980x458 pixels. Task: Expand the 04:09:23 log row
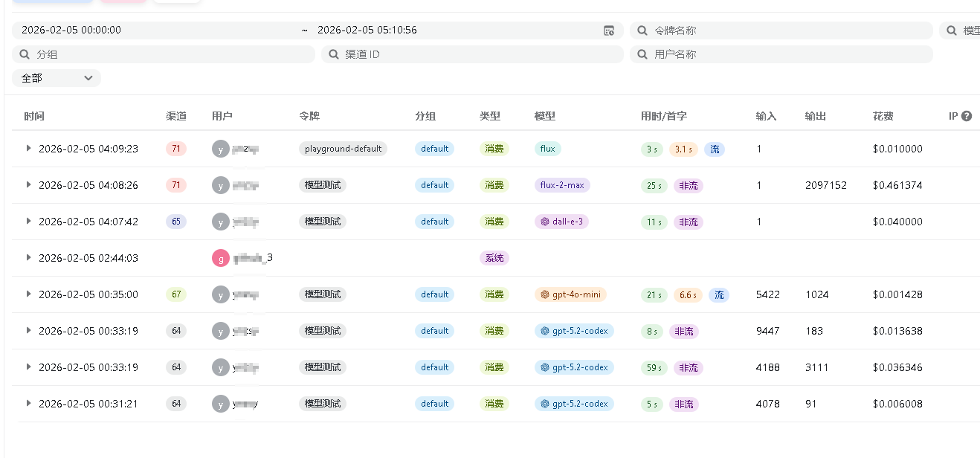tap(28, 149)
